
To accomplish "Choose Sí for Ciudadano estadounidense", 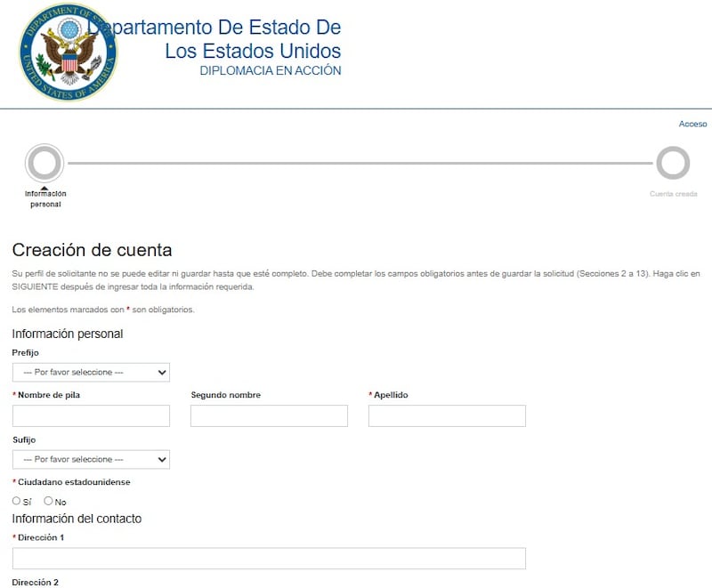I will point(17,501).
